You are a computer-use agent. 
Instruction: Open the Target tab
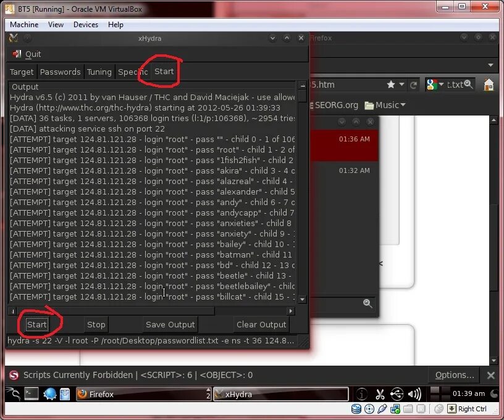click(x=22, y=72)
